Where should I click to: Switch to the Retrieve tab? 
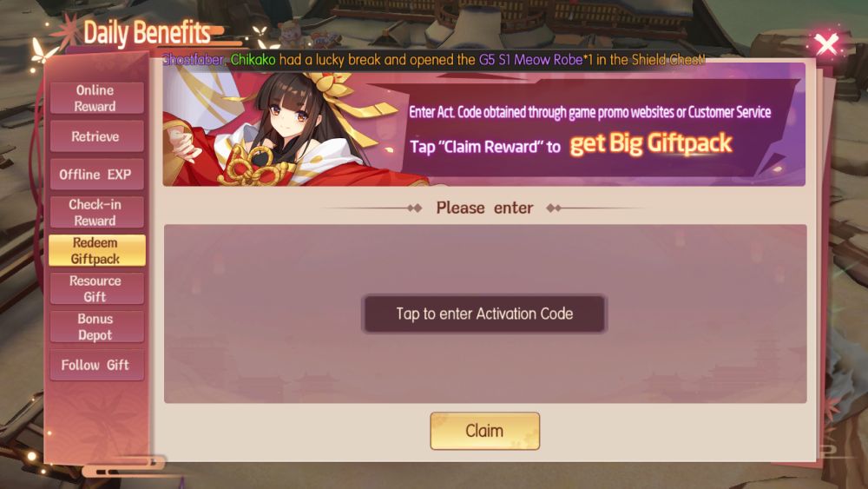[96, 136]
